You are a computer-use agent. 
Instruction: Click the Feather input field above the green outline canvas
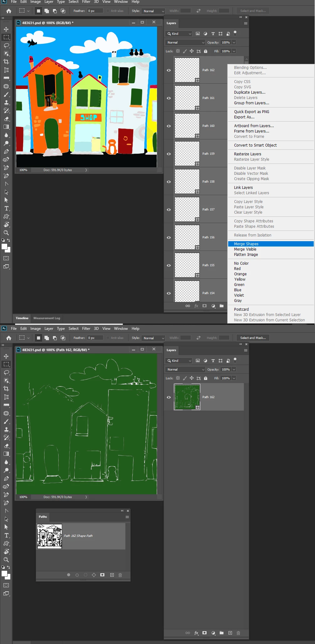click(95, 338)
